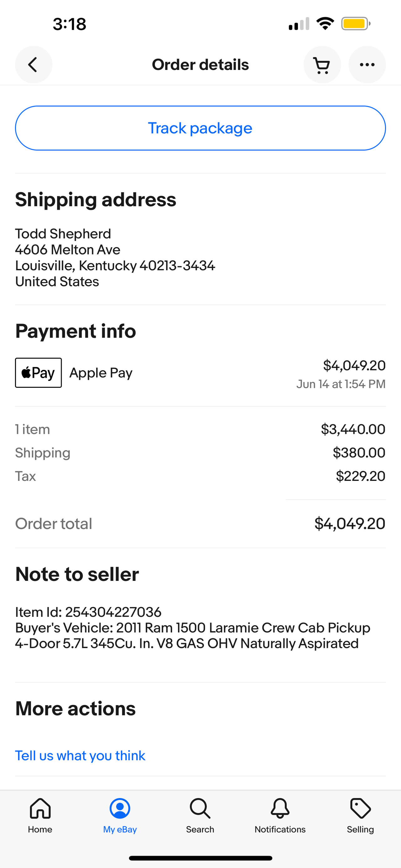
Task: Select the Item Id number in note
Action: (x=113, y=612)
